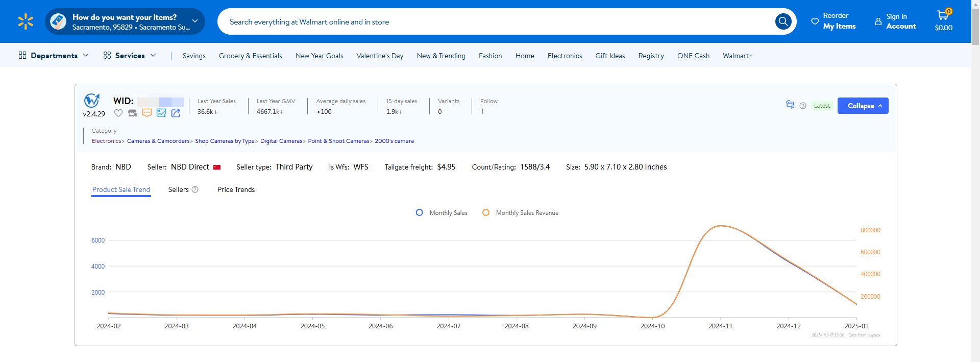Open Cameras & Camcorders breadcrumb

(158, 141)
